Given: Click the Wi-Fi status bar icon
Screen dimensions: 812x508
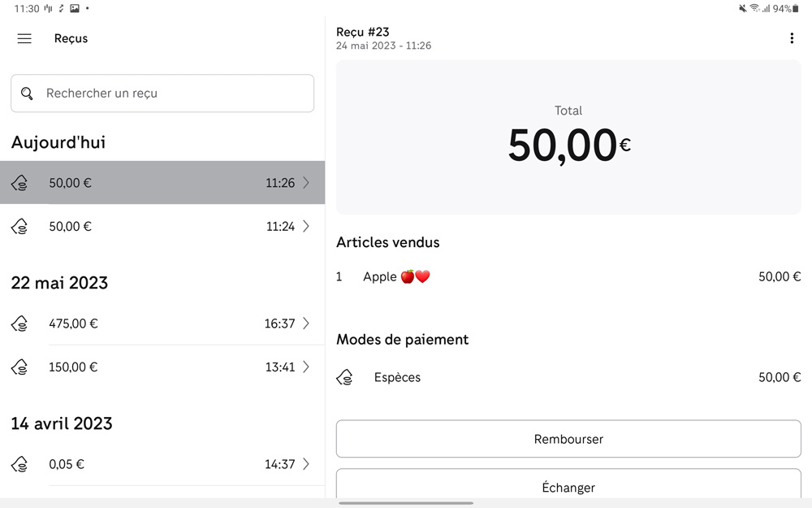Looking at the screenshot, I should point(754,8).
